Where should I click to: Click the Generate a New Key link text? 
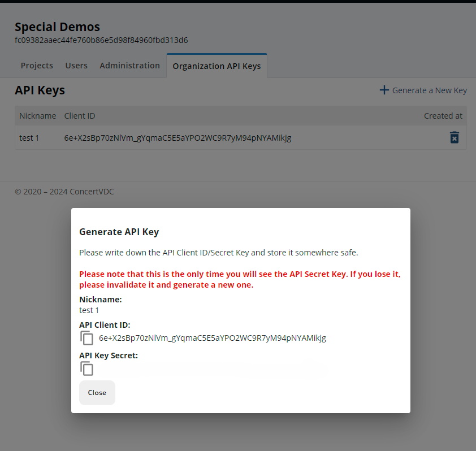[429, 90]
